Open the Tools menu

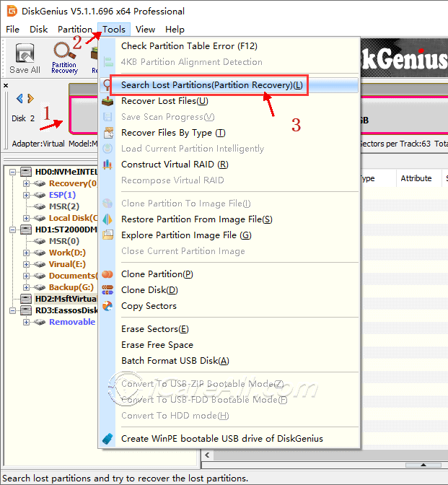pyautogui.click(x=114, y=30)
